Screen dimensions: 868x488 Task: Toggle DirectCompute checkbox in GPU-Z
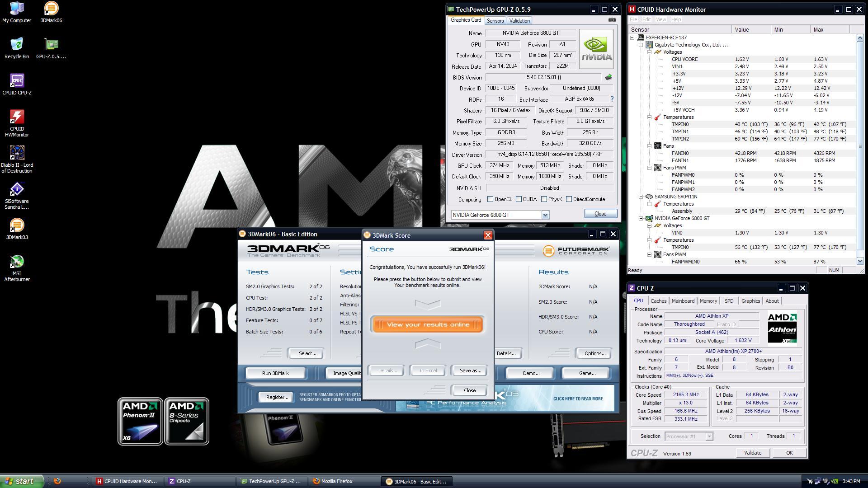[x=569, y=199]
